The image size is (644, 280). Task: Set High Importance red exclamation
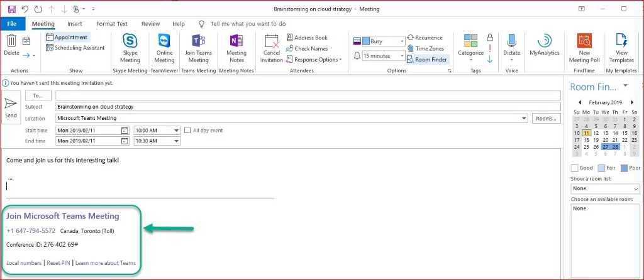(x=489, y=48)
